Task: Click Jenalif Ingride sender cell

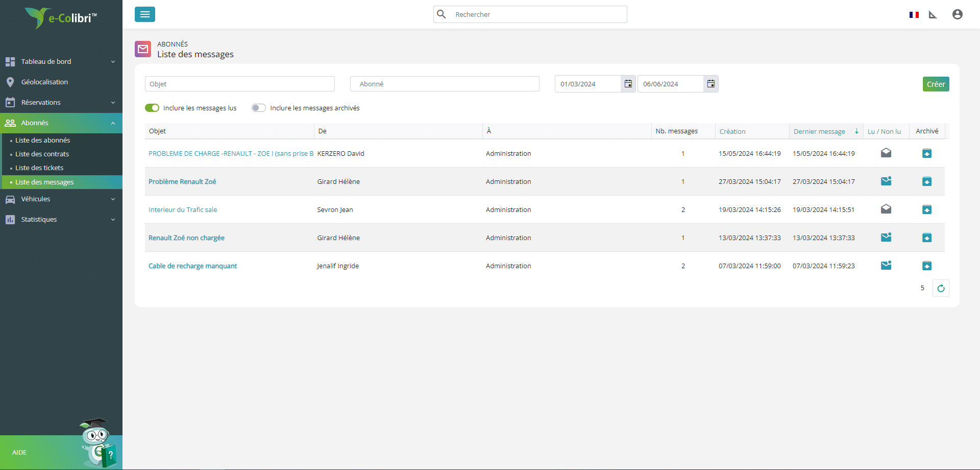Action: point(338,266)
